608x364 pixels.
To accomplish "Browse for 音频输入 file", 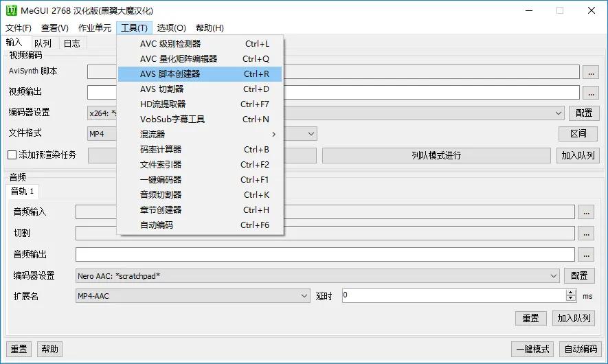I will point(586,212).
